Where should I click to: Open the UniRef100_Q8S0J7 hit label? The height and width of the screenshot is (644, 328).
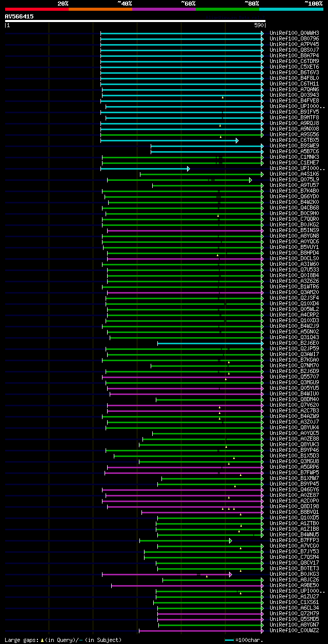point(294,50)
